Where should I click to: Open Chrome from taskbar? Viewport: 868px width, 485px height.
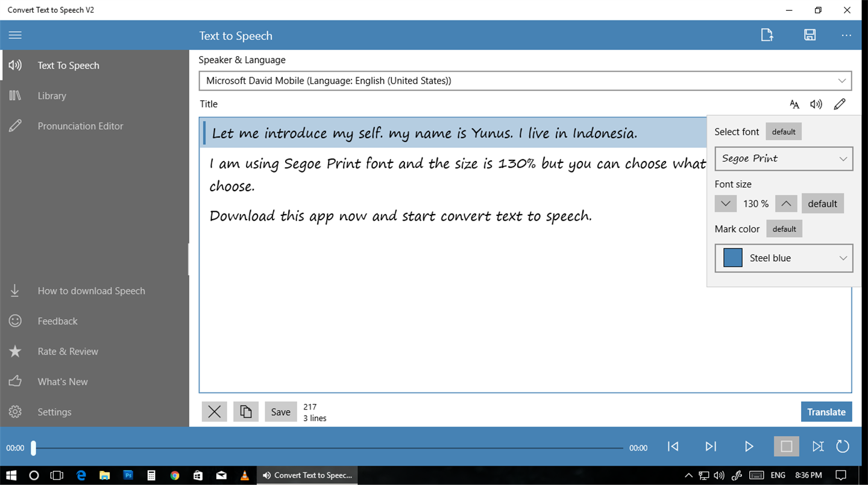(175, 475)
